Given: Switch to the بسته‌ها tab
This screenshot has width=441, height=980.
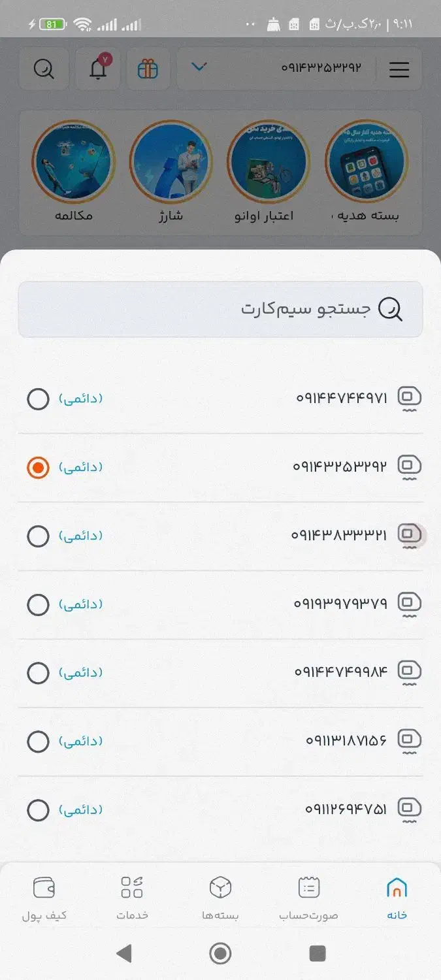Looking at the screenshot, I should pos(220,896).
